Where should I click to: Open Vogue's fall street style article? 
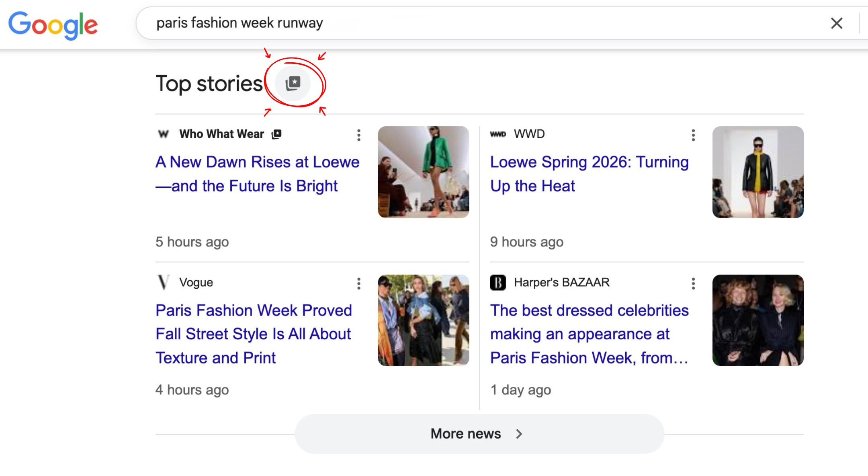tap(254, 334)
